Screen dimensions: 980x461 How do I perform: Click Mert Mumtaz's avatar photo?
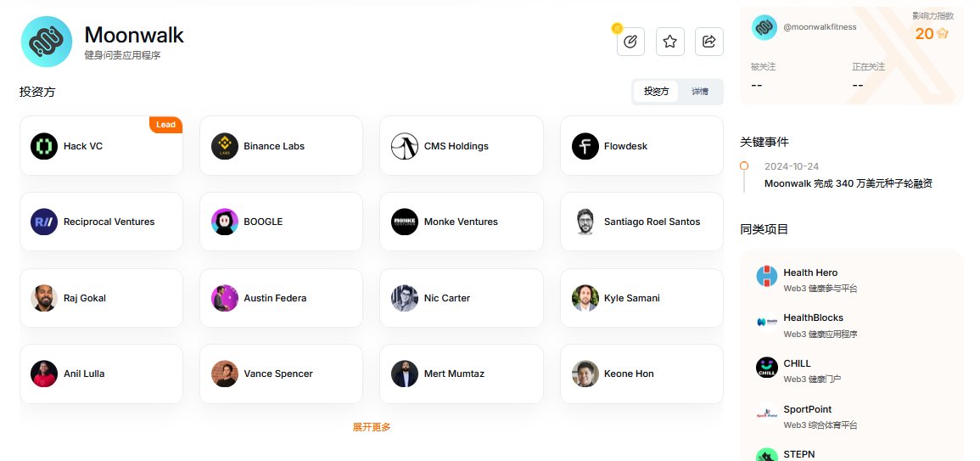[x=405, y=374]
